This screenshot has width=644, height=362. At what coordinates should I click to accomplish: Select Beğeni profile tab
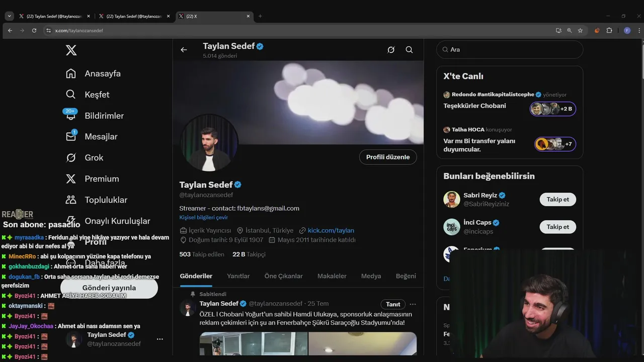[406, 276]
